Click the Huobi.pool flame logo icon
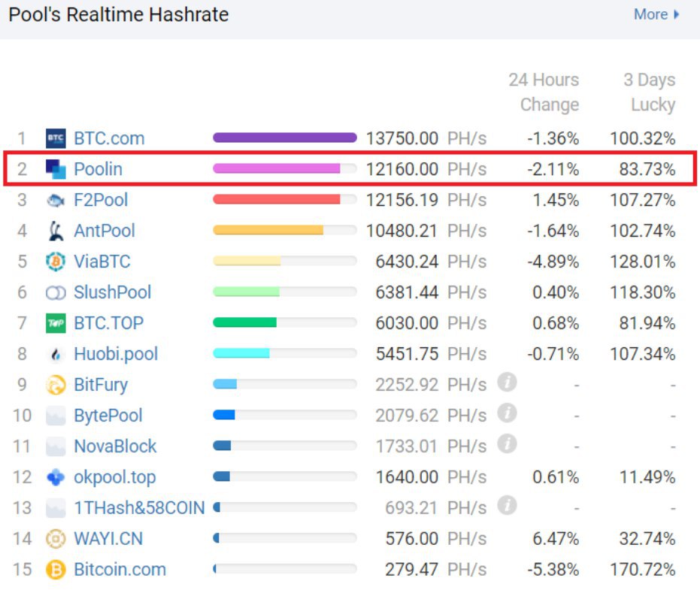This screenshot has width=700, height=599. coord(56,355)
